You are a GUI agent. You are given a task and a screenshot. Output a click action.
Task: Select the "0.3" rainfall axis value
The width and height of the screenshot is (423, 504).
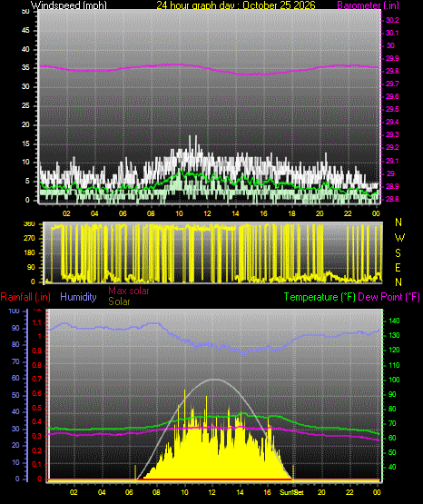pyautogui.click(x=37, y=436)
